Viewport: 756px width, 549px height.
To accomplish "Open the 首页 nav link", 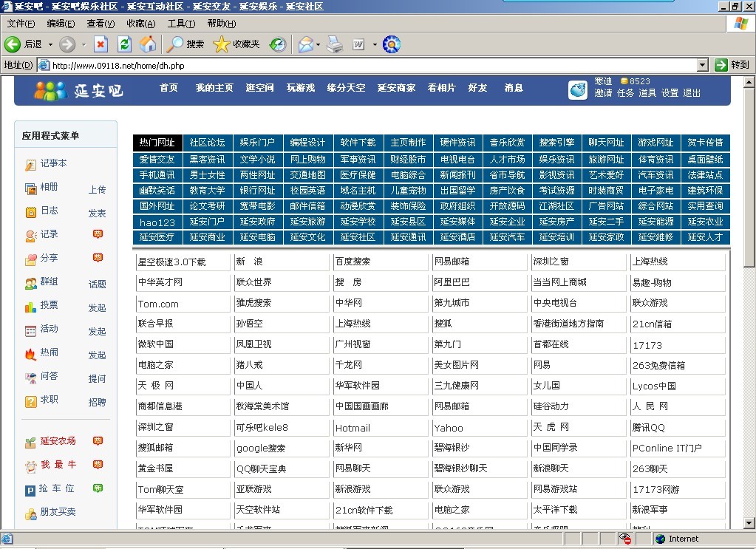I will 168,88.
